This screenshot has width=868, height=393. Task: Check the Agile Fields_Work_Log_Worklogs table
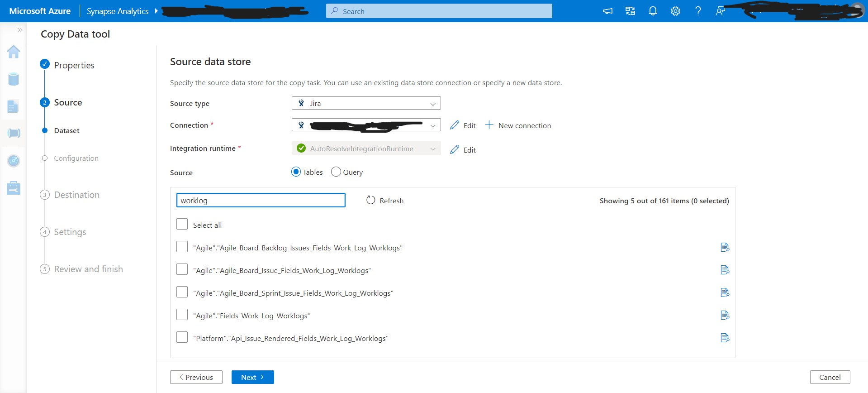pyautogui.click(x=182, y=315)
